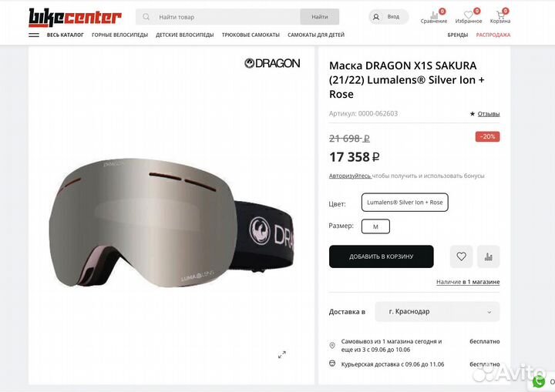Screen dimensions: 555x392
Task: Add product to favorites with heart button
Action: tap(461, 256)
